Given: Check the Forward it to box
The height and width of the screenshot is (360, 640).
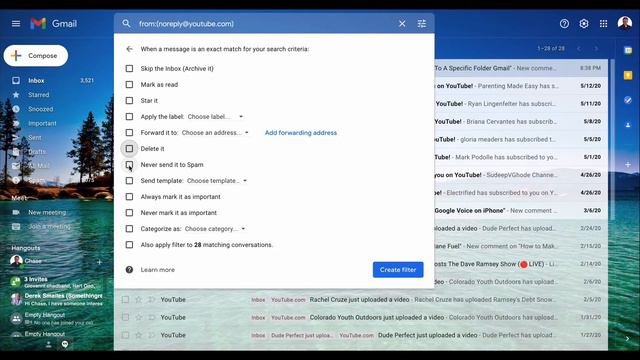Looking at the screenshot, I should [129, 133].
